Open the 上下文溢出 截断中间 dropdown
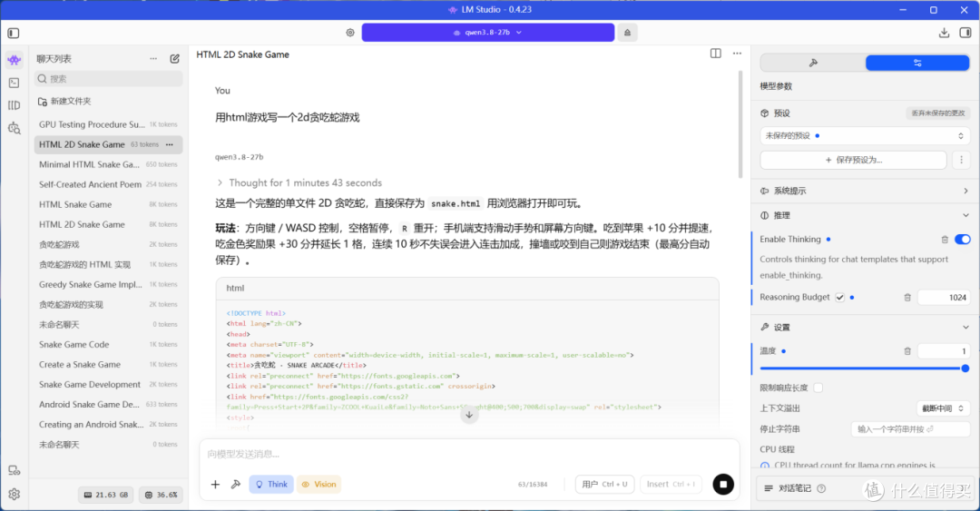980x511 pixels. (x=943, y=408)
